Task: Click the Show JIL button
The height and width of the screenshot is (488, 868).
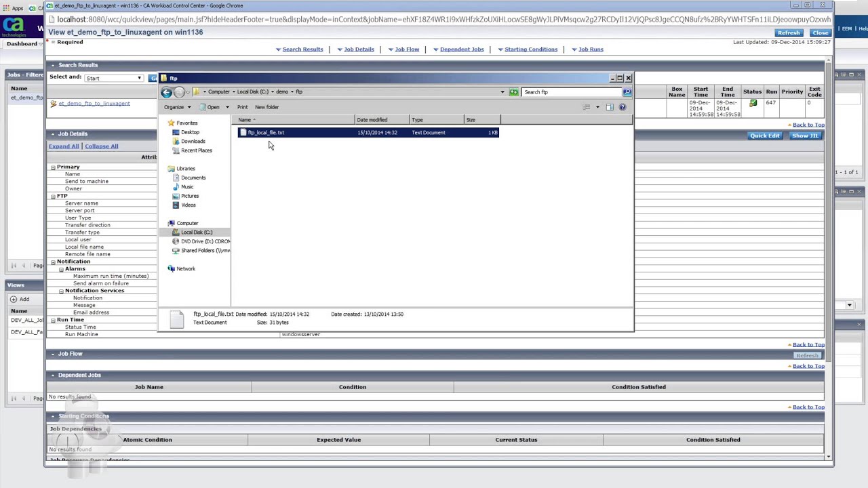Action: (x=805, y=136)
